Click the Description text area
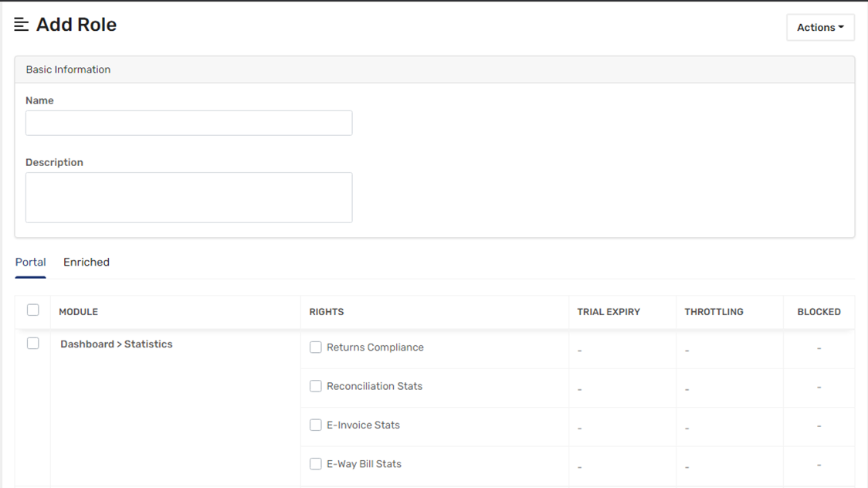This screenshot has height=488, width=868. (188, 198)
